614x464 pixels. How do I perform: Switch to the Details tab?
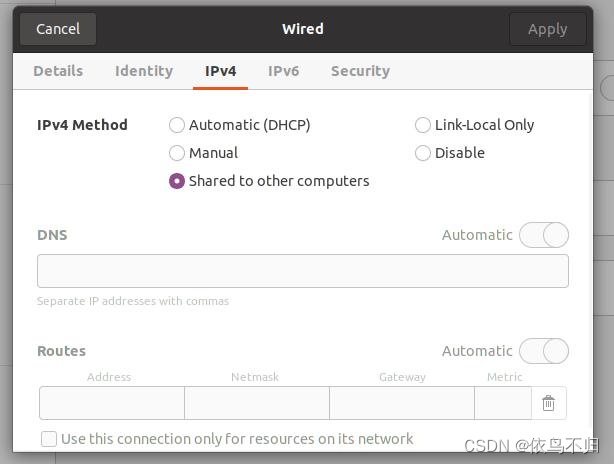click(58, 71)
